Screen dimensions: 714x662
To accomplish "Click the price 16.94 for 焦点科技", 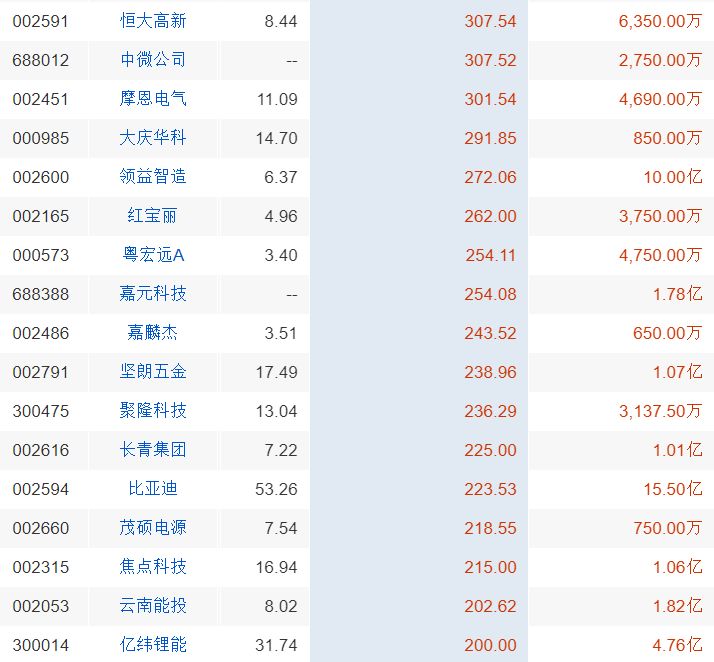I will coord(276,567).
